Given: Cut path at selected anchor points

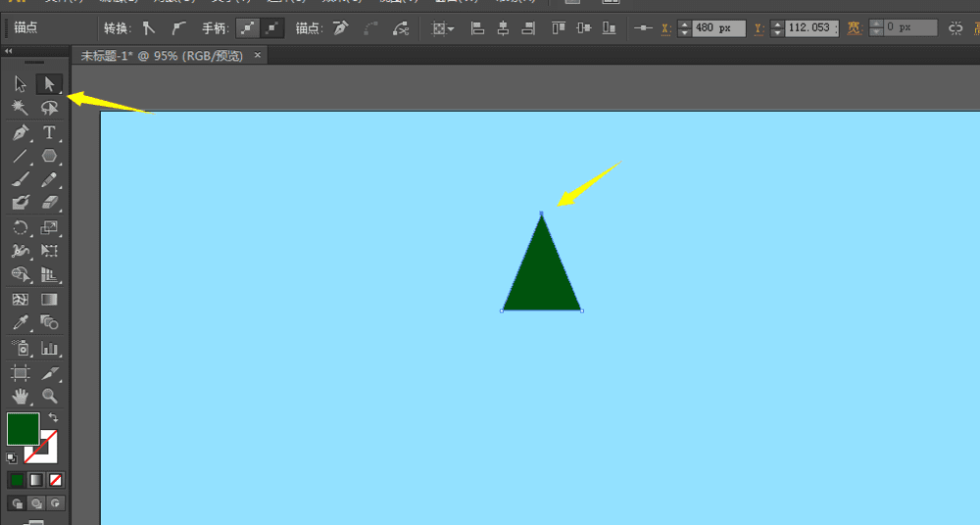Looking at the screenshot, I should pos(400,28).
